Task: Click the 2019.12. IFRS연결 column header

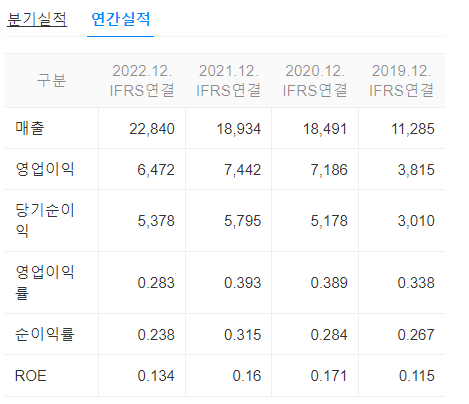Action: (401, 81)
